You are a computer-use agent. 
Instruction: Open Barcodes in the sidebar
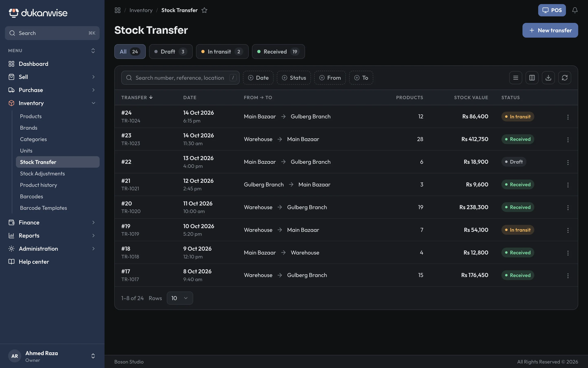pyautogui.click(x=58, y=196)
